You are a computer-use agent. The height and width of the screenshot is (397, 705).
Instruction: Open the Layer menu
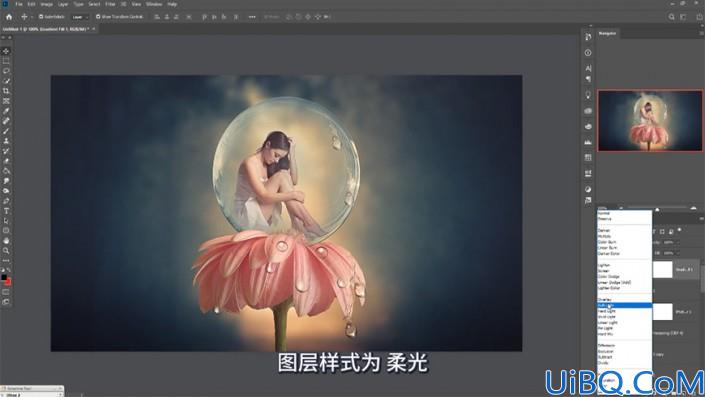(x=62, y=4)
